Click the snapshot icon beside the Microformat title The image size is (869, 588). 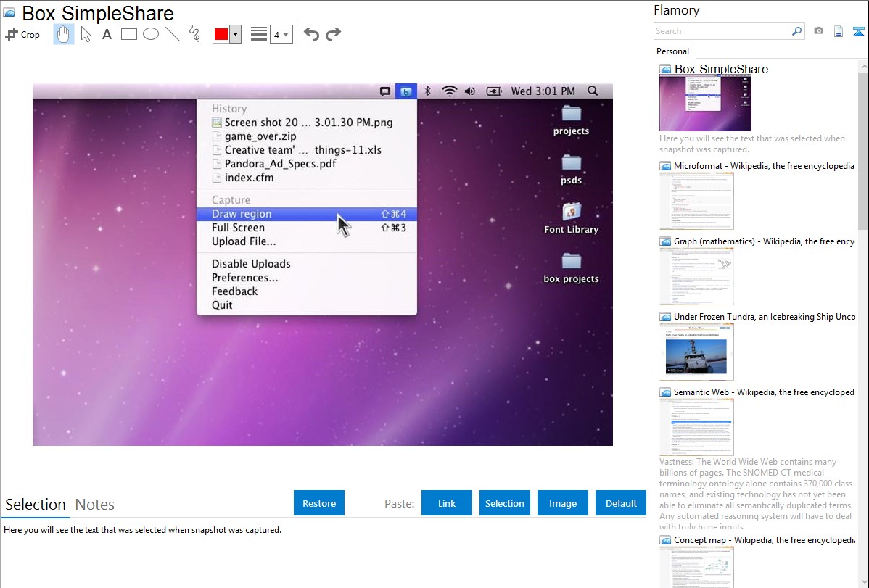[x=665, y=166]
